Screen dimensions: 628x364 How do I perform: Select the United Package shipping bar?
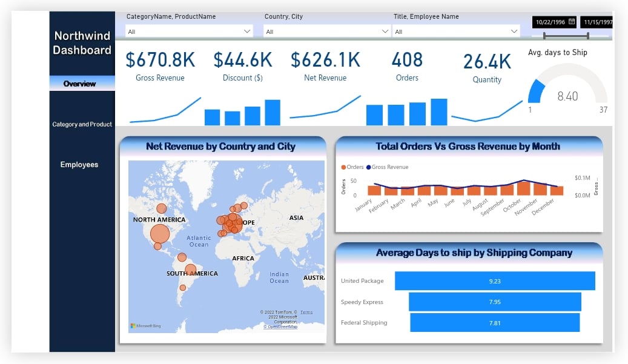click(495, 281)
